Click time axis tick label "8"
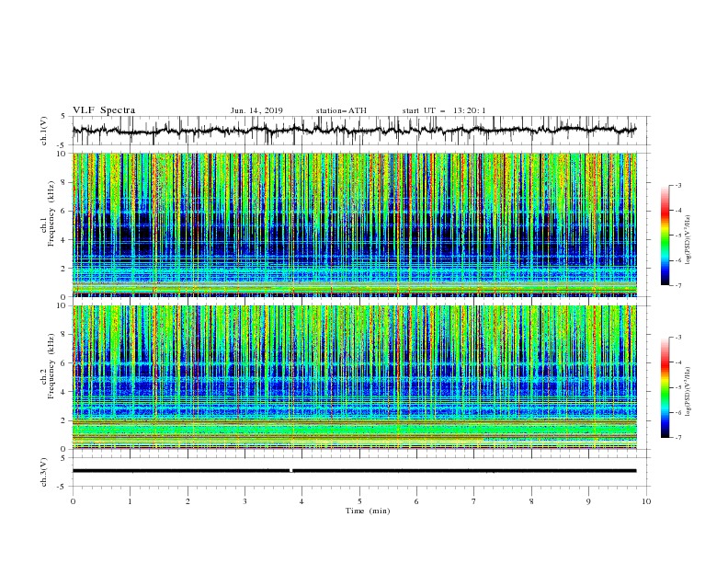728x563 pixels. tap(531, 501)
